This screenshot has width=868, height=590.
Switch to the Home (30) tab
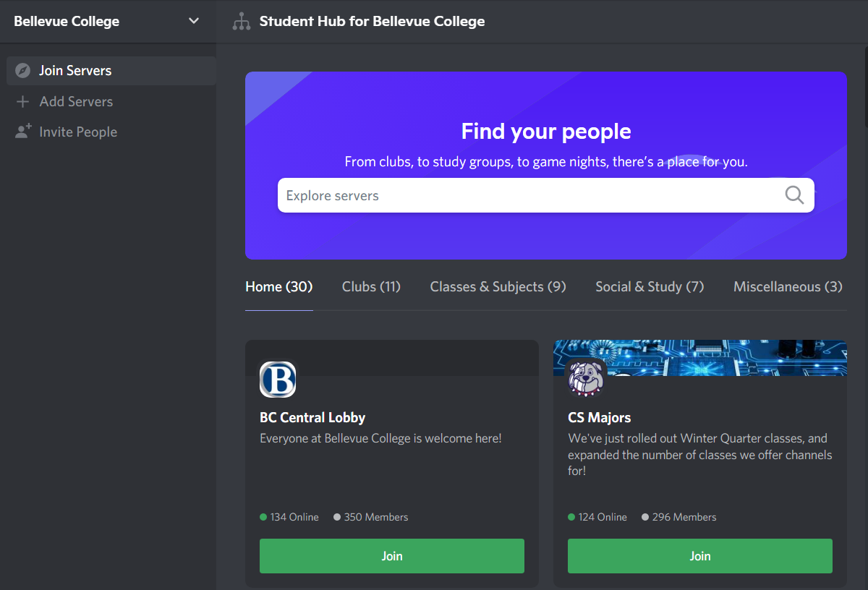pyautogui.click(x=279, y=287)
